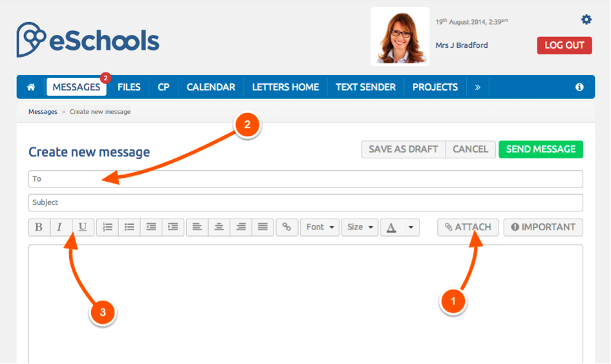Decrease the paragraph indent
Image resolution: width=611 pixels, height=364 pixels.
(151, 227)
